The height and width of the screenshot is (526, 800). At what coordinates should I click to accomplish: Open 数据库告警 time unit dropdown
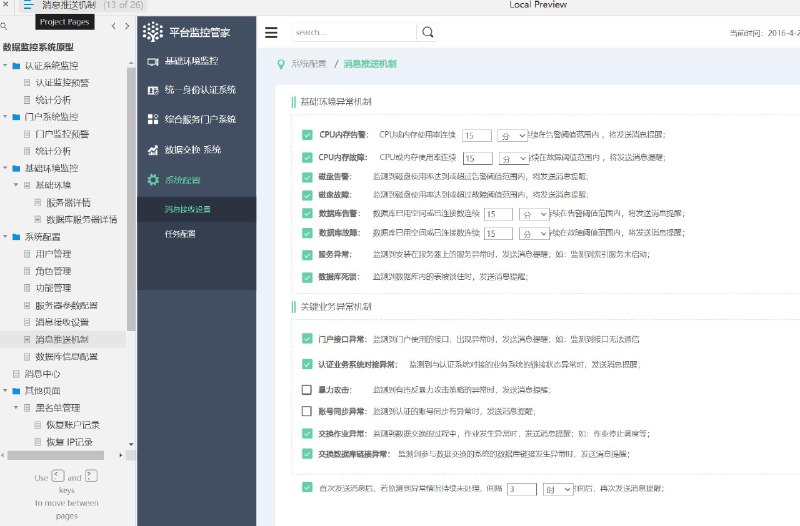tap(534, 214)
